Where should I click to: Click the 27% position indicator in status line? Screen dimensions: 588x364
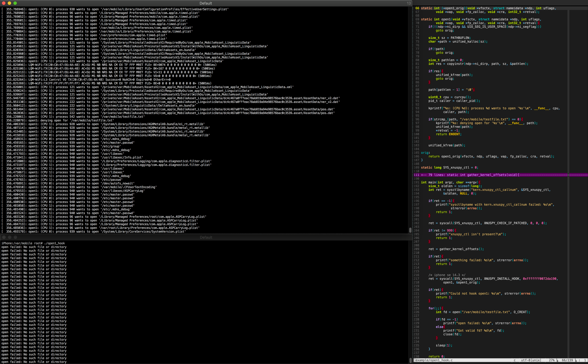point(551,360)
